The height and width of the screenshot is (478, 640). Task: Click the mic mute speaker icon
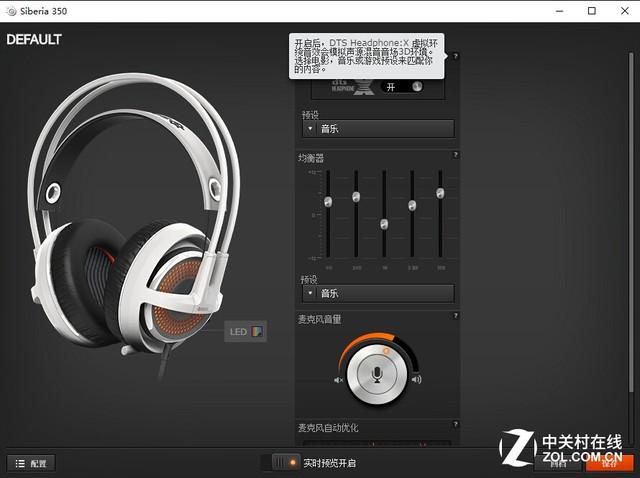pos(338,380)
